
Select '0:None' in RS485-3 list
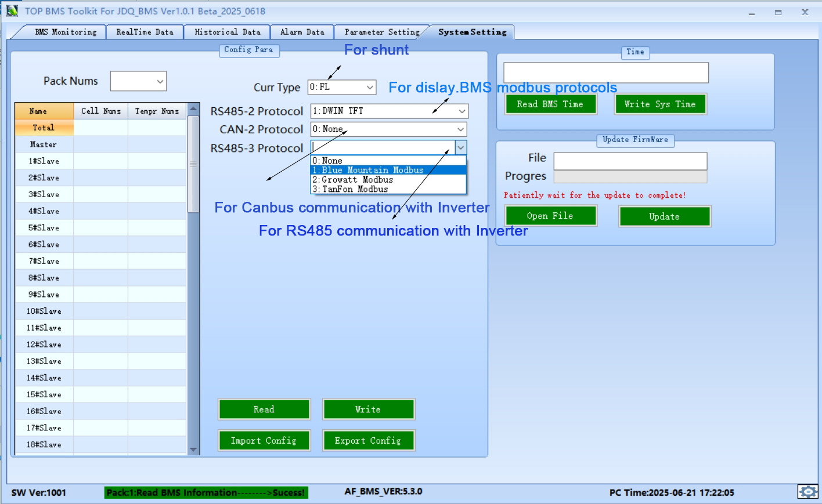(x=388, y=161)
